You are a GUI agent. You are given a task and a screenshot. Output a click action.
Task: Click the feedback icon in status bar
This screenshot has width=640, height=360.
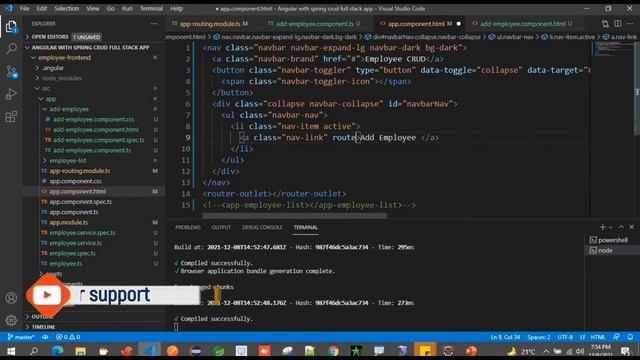click(x=616, y=337)
